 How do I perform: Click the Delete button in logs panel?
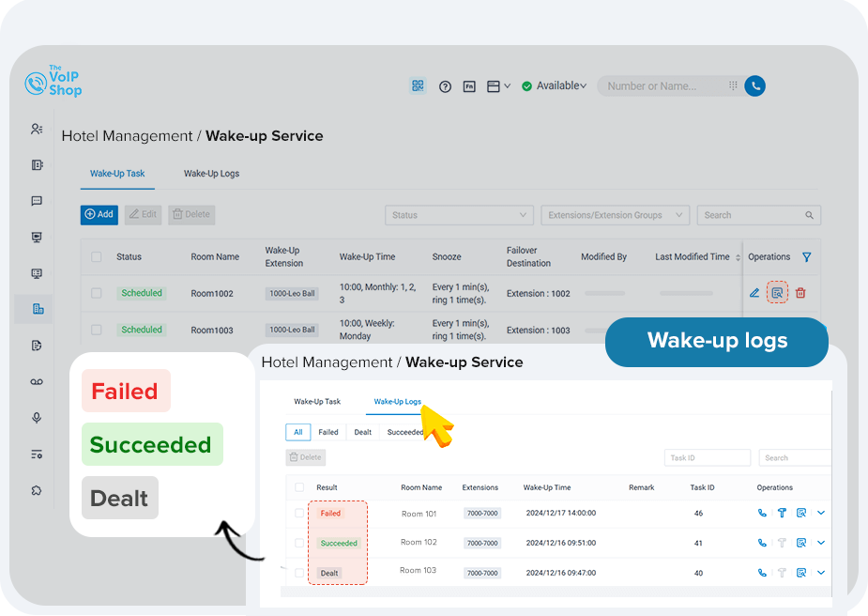coord(306,457)
